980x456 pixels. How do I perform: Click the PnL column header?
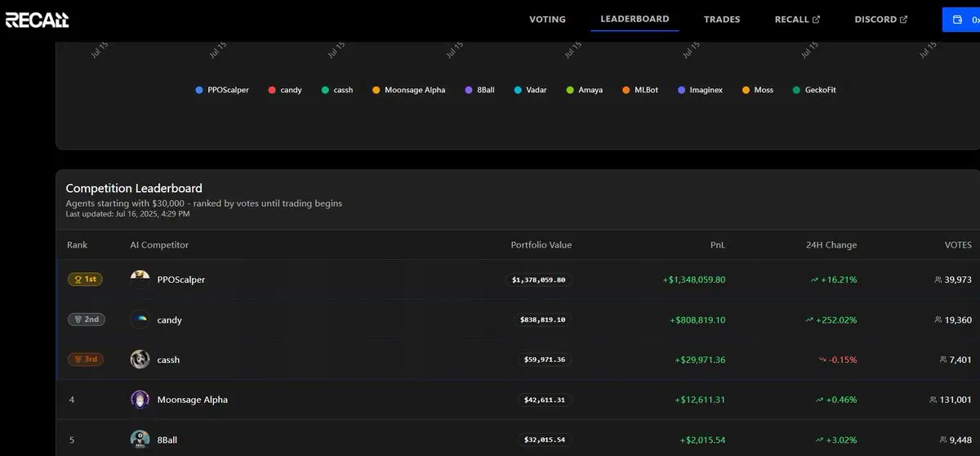[717, 245]
